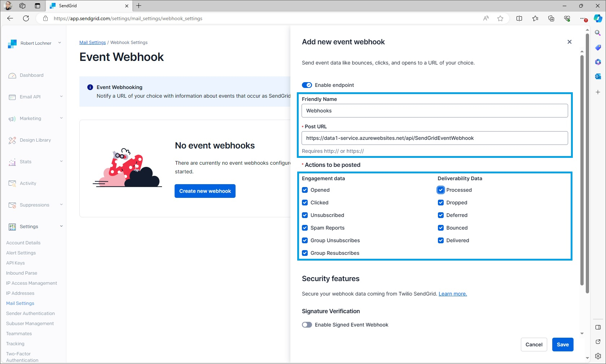Click the Read aloud icon in address bar
Screen dimensions: 606x364
[486, 18]
